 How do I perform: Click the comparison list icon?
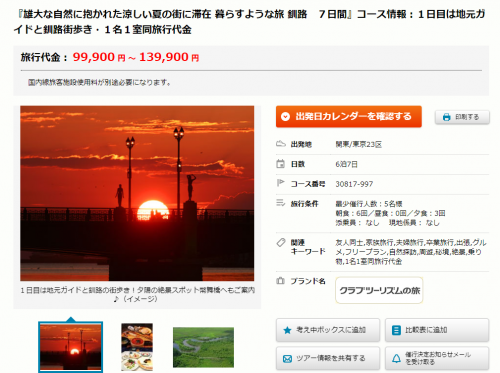(x=396, y=330)
